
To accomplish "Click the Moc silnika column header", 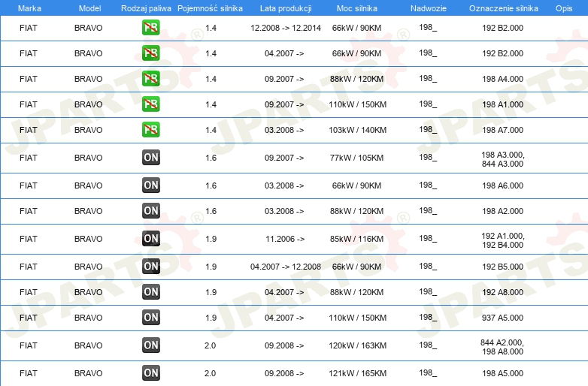I will [x=357, y=8].
